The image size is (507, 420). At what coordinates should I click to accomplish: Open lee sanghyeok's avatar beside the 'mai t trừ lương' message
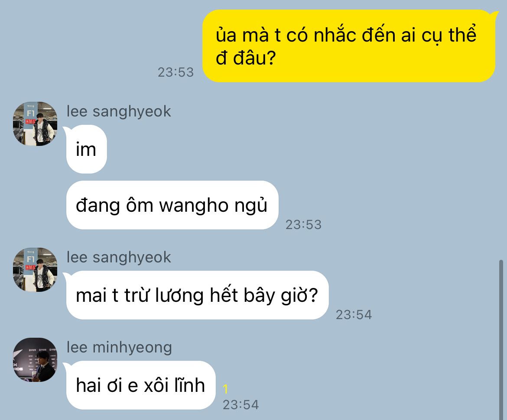coord(35,270)
